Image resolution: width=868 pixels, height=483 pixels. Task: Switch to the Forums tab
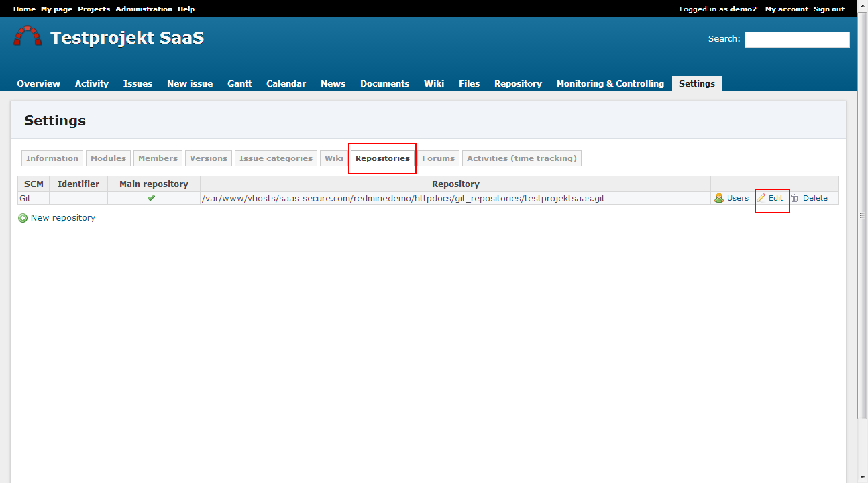pos(438,158)
